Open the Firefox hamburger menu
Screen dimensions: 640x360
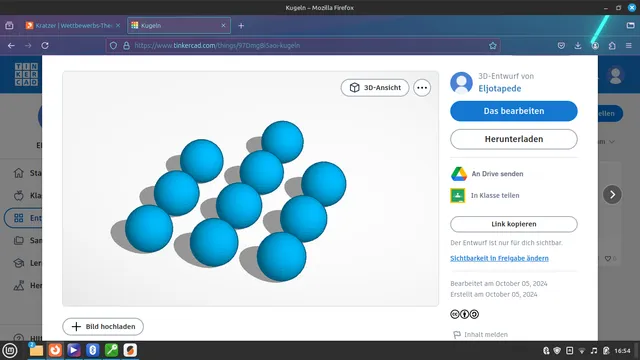[629, 46]
